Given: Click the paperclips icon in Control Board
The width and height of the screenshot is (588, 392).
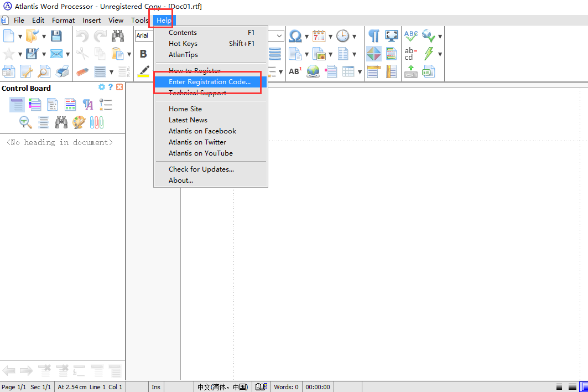Looking at the screenshot, I should coord(97,122).
